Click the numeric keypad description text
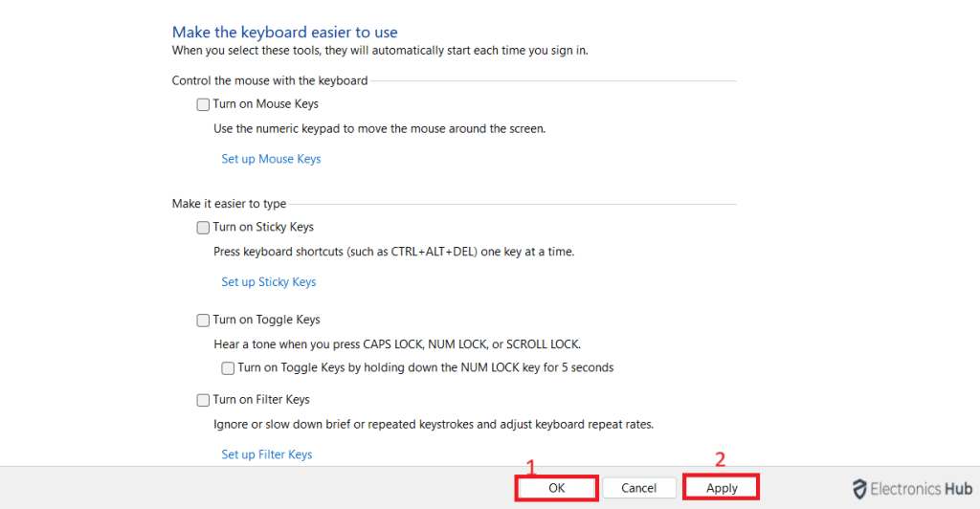This screenshot has height=509, width=980. [x=379, y=128]
